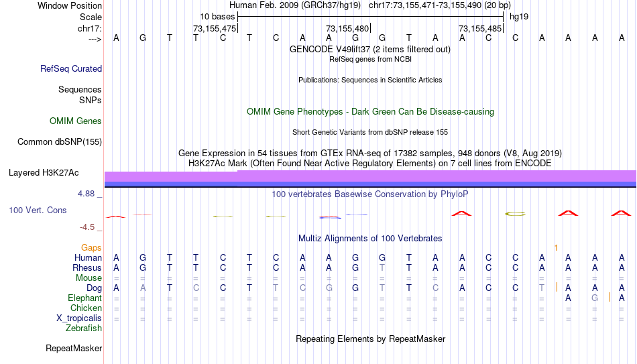Click the Gene Expression in 54 tissues title
637x364 pixels.
(370, 153)
